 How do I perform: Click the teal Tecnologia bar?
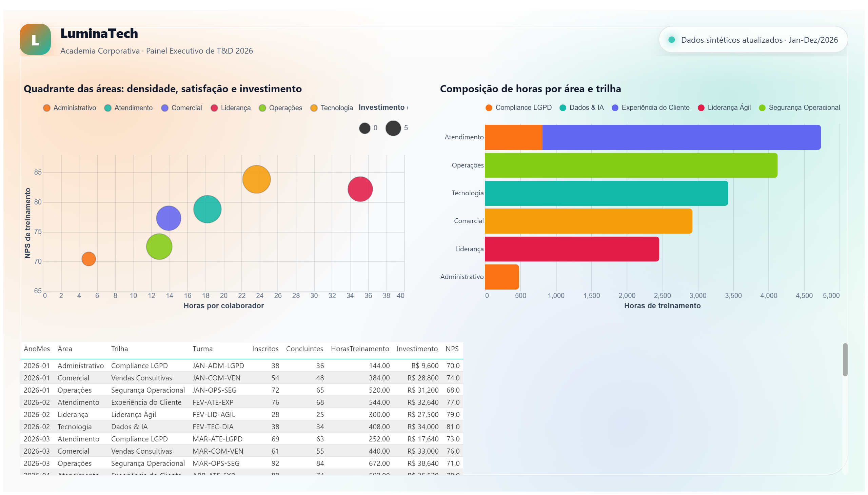pyautogui.click(x=606, y=194)
